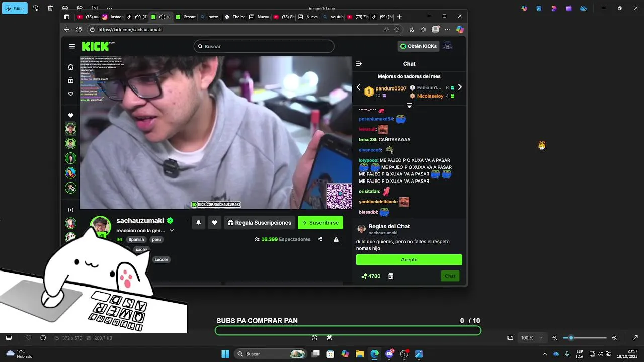Open the Kick home sidebar icon
644x362 pixels.
coord(71,67)
